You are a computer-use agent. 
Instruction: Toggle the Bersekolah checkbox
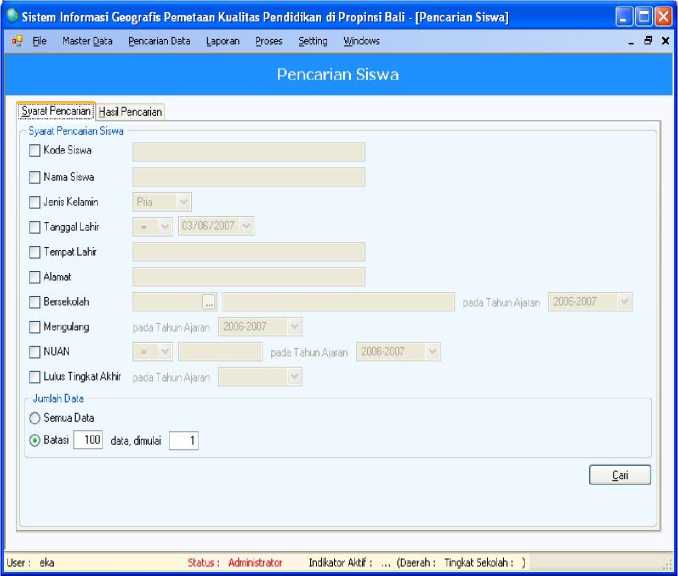tap(35, 301)
